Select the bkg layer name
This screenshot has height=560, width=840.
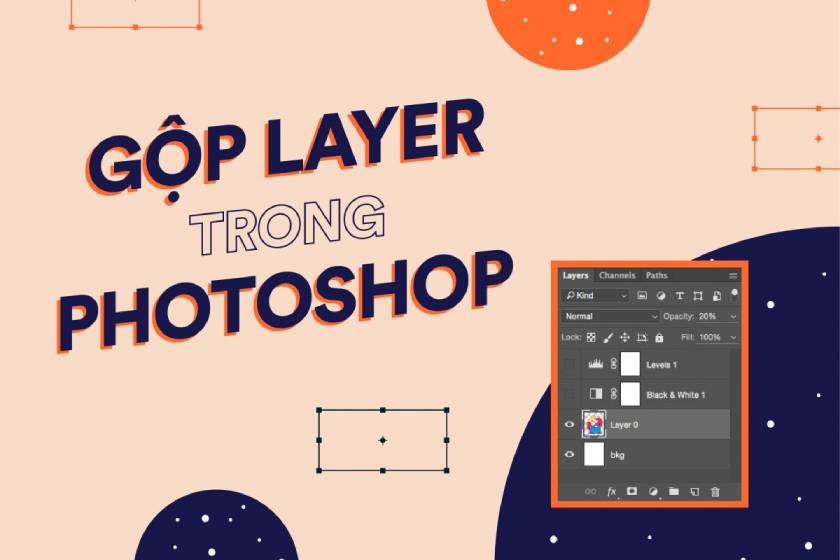click(x=617, y=455)
